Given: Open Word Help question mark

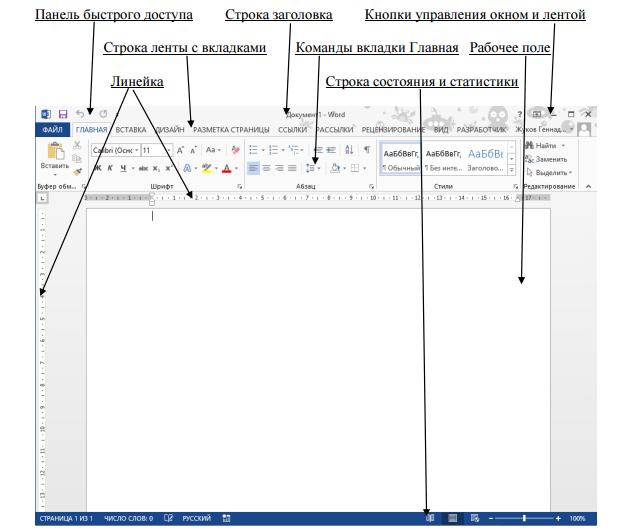Looking at the screenshot, I should pos(520,114).
